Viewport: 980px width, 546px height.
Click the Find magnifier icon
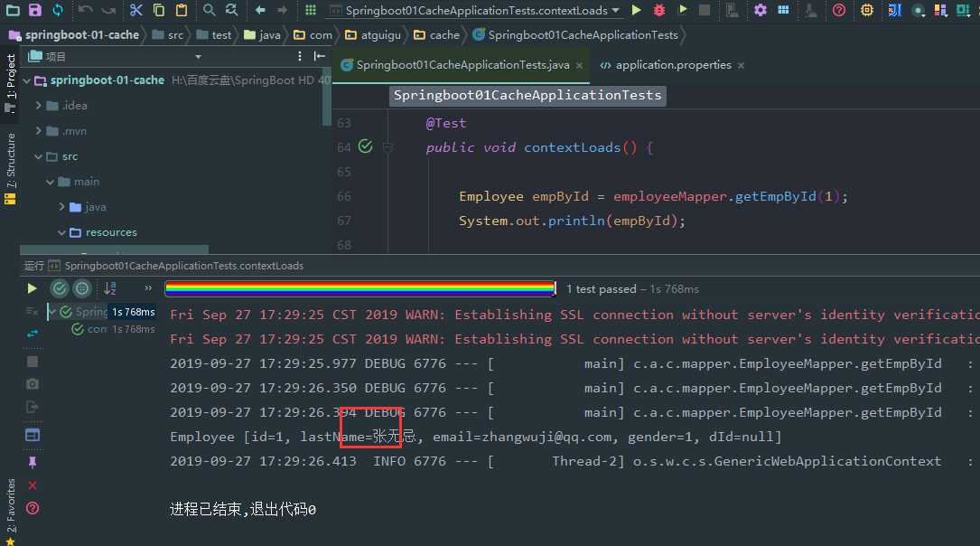209,10
